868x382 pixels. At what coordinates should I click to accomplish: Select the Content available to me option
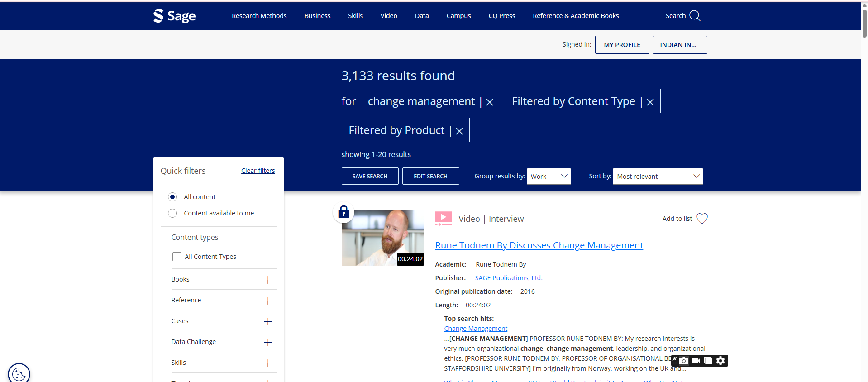click(172, 213)
